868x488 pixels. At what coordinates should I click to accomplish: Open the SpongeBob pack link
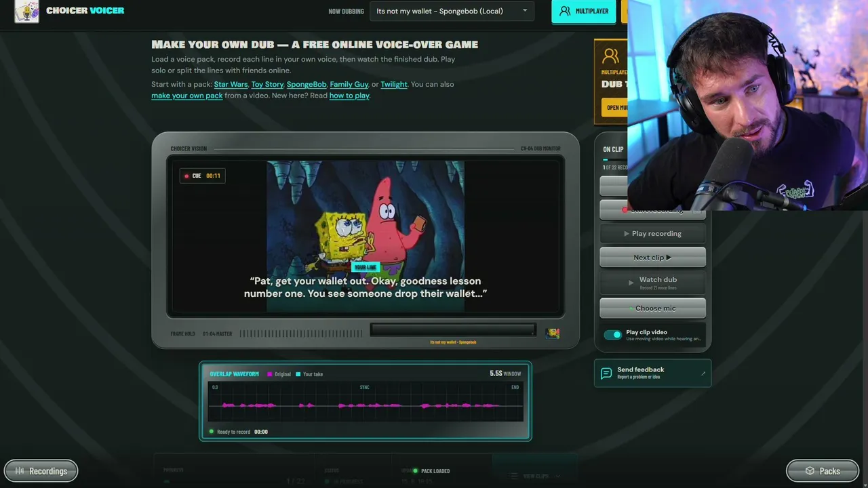tap(307, 84)
